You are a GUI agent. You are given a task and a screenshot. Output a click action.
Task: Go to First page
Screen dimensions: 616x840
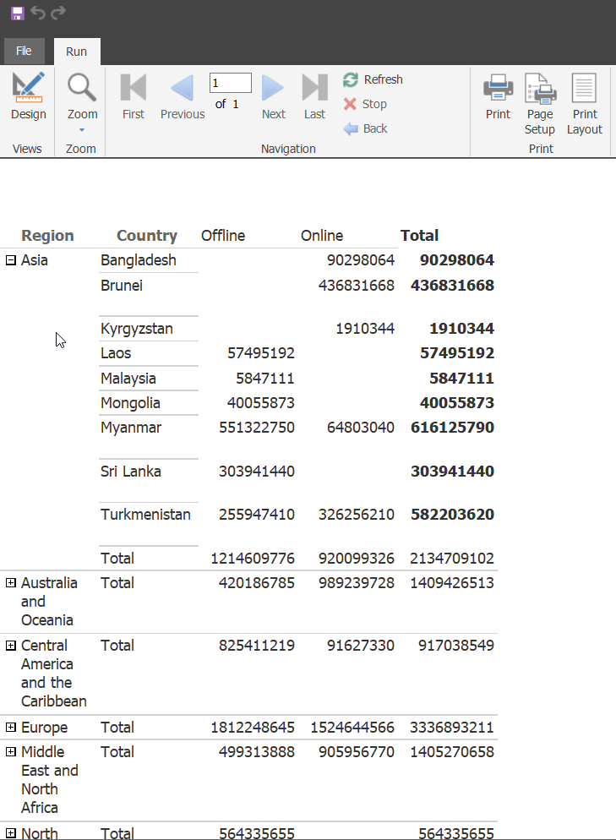pyautogui.click(x=134, y=96)
